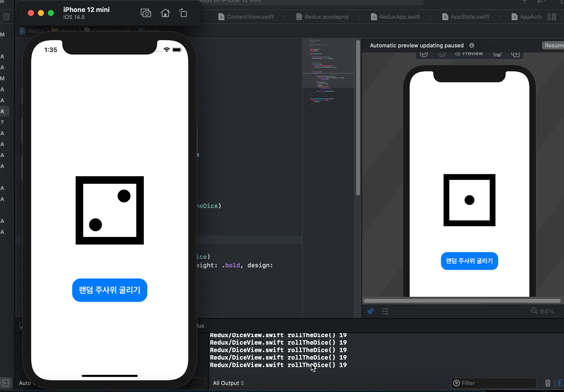Rotate the simulator device icon
The height and width of the screenshot is (392, 564).
pos(183,13)
